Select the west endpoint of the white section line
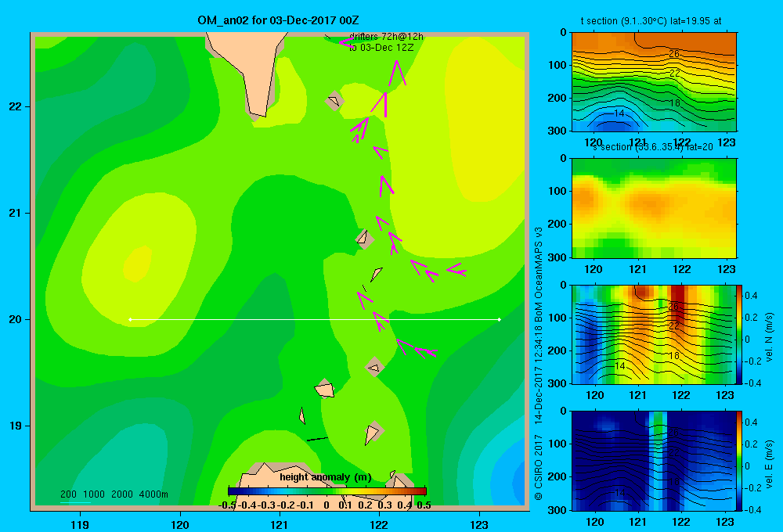 [x=130, y=319]
